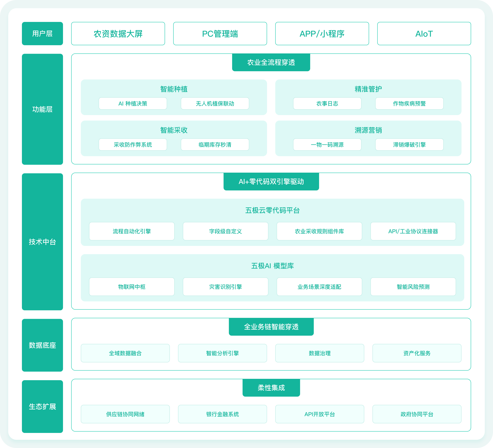493x448 pixels.
Task: Click the 农事日志 item
Action: coord(327,103)
